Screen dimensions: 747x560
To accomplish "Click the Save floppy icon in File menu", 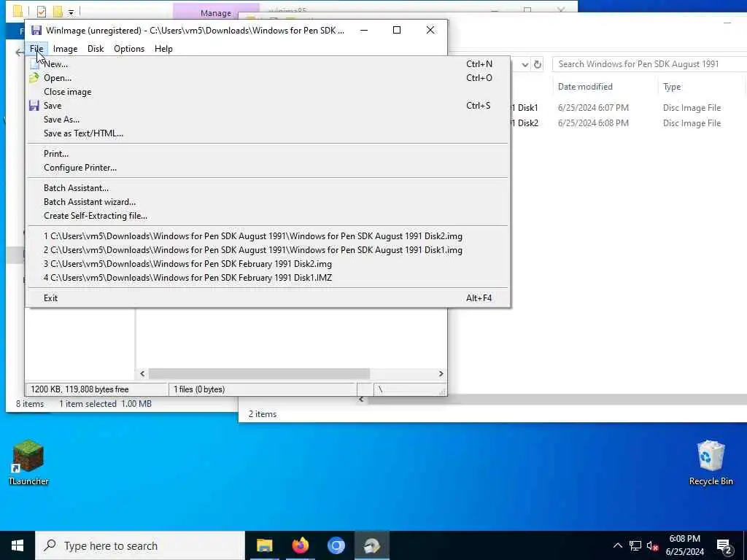I will [x=34, y=106].
